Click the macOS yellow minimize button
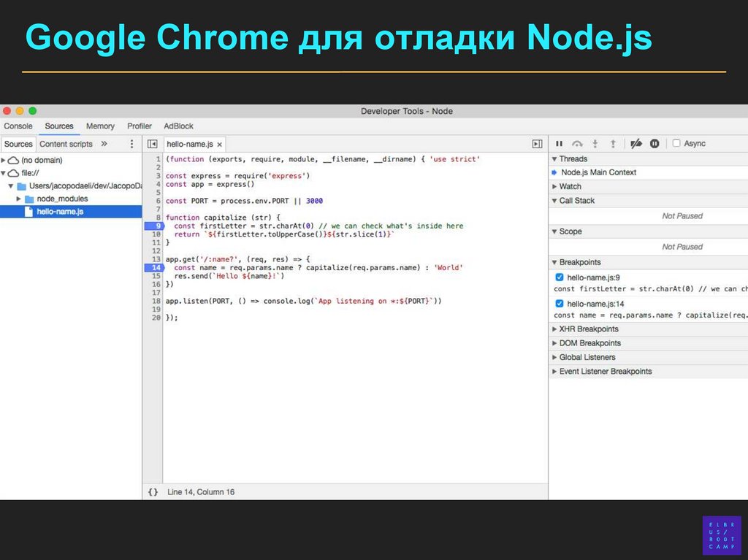 point(20,111)
